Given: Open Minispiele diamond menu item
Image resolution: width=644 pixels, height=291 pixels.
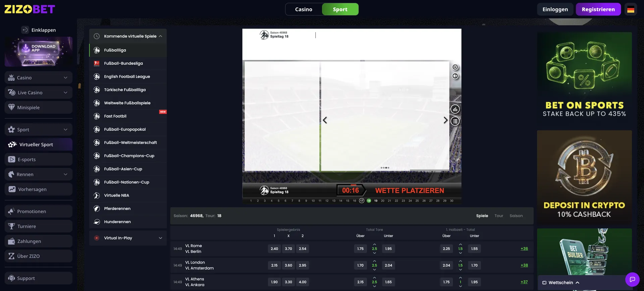Looking at the screenshot, I should [39, 107].
